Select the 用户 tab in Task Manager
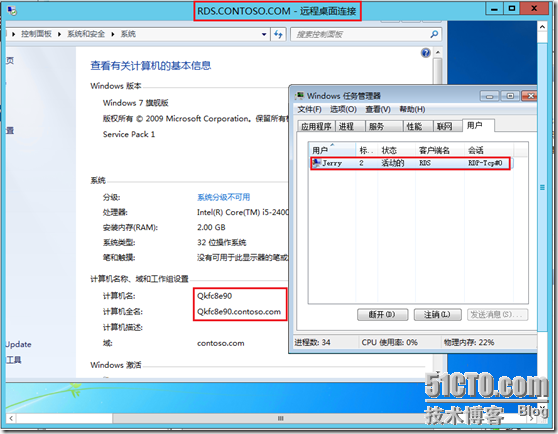The height and width of the screenshot is (434, 558). click(478, 125)
